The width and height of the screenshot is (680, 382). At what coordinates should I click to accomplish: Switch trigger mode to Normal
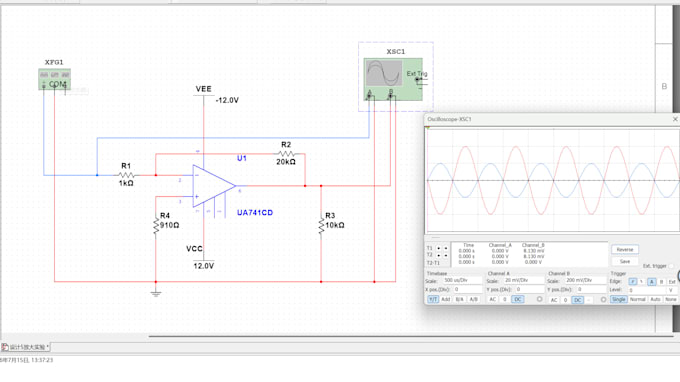click(x=638, y=300)
